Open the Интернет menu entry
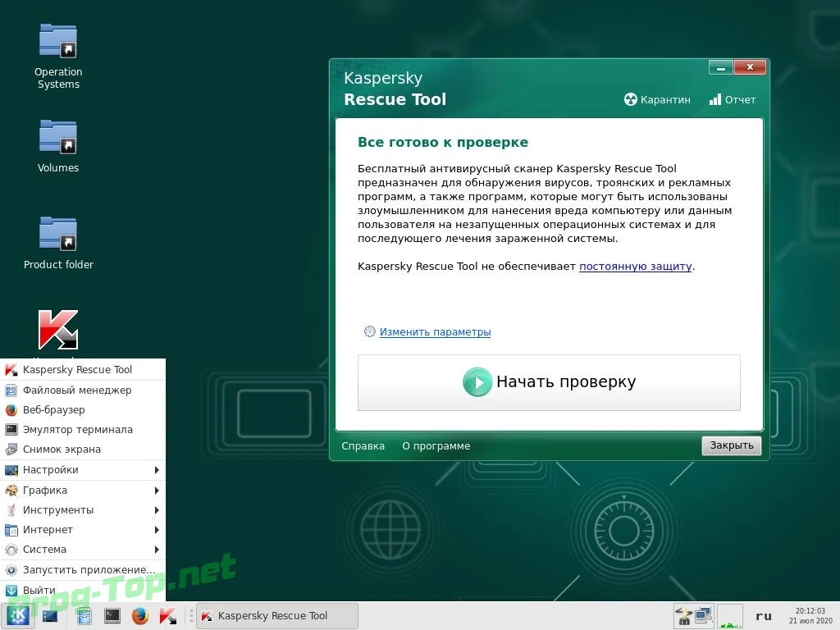Screen dimensions: 840x630 83,530
